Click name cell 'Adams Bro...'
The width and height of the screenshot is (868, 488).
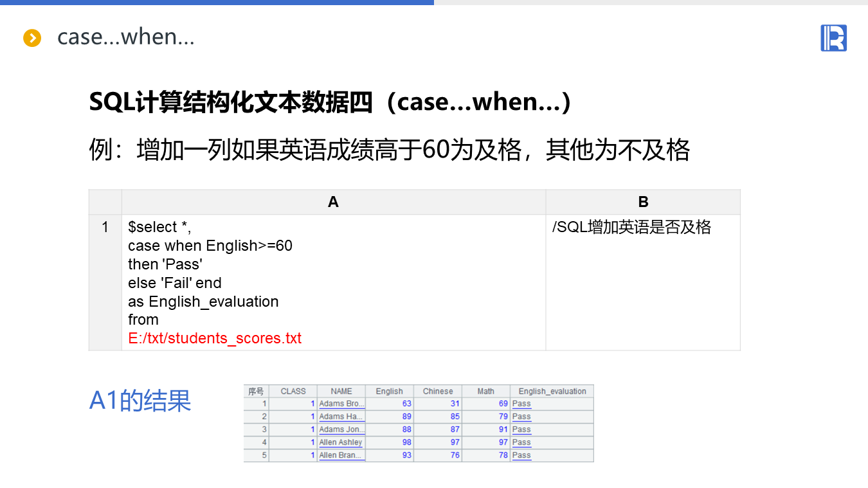click(x=341, y=404)
